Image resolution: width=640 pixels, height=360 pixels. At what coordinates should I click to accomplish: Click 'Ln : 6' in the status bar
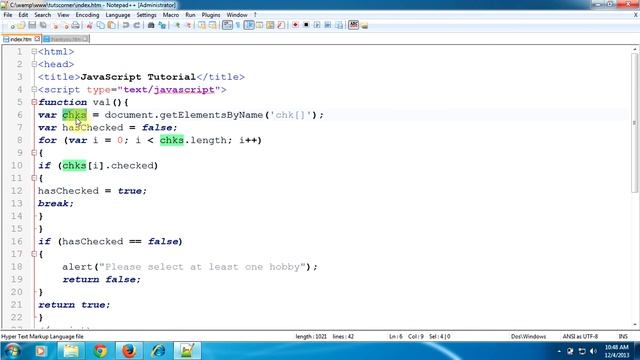[x=396, y=337]
